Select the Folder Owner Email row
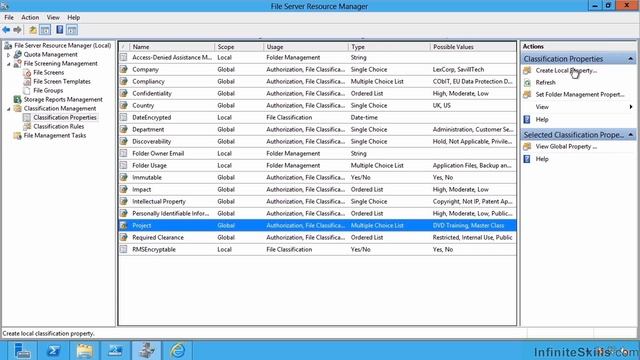 318,153
